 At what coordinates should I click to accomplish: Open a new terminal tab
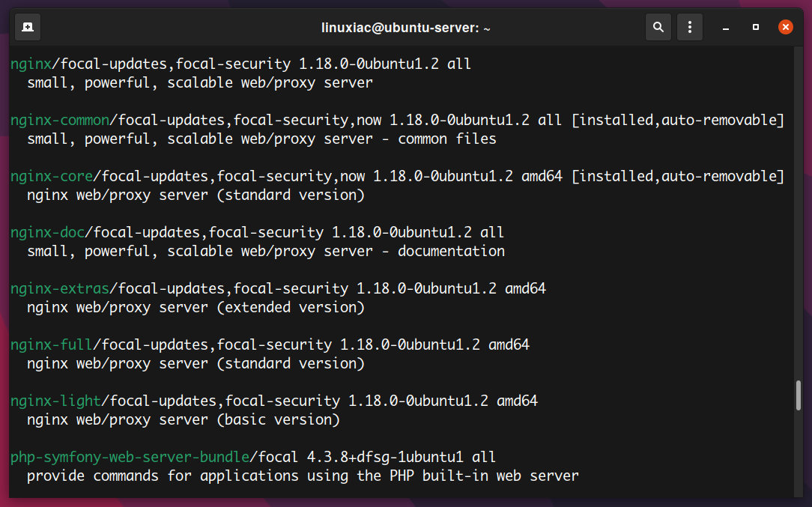pyautogui.click(x=28, y=27)
